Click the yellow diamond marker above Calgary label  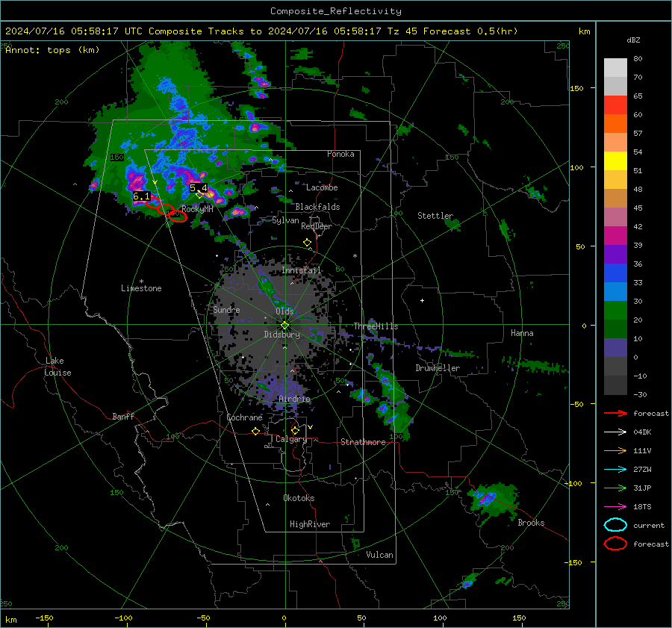coord(295,430)
